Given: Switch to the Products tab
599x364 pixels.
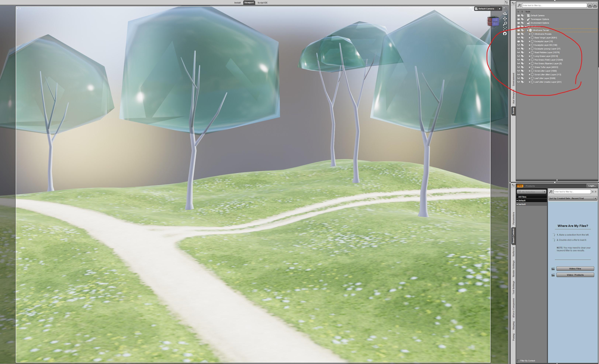Looking at the screenshot, I should tap(530, 186).
